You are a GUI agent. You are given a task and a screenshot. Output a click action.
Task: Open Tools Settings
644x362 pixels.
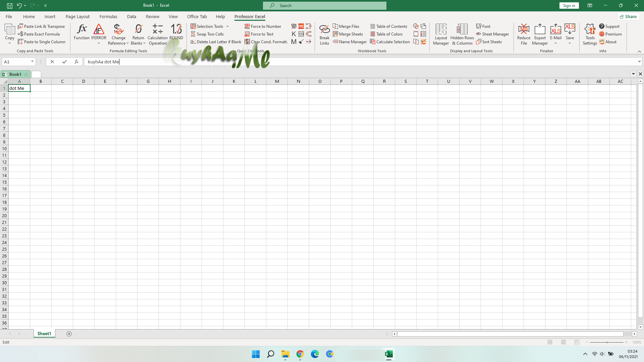point(590,34)
